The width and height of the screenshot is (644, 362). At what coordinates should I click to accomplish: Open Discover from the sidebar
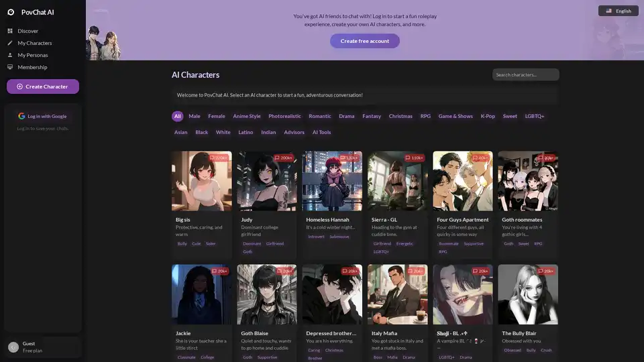(x=28, y=31)
